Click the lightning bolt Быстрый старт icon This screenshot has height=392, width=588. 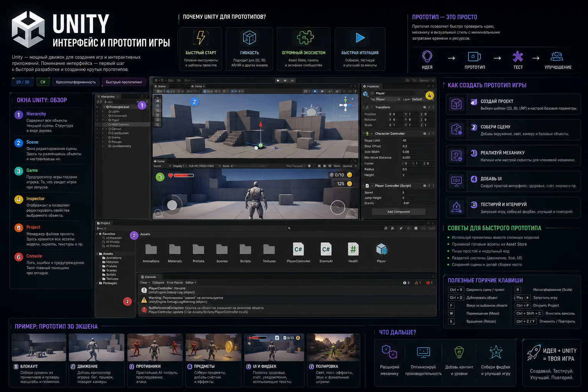(201, 38)
